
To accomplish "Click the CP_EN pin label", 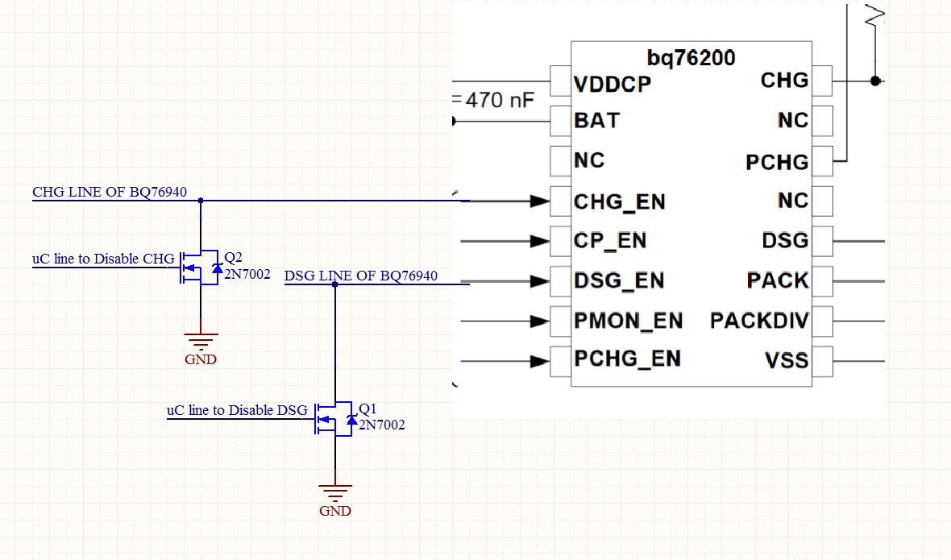I will tap(610, 241).
